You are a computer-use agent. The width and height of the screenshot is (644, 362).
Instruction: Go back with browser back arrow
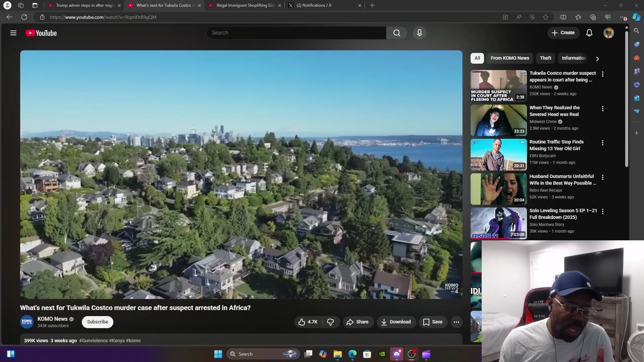pos(9,17)
